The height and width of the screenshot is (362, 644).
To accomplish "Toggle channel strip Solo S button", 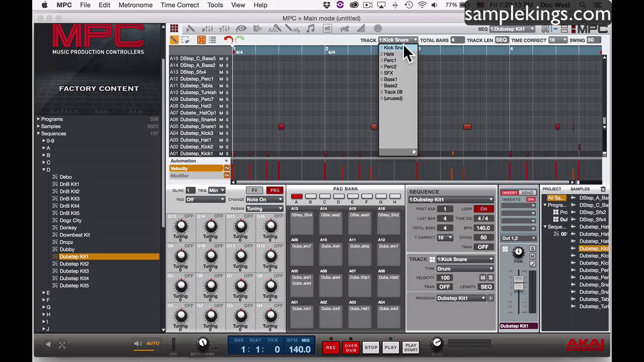I will coord(532,249).
